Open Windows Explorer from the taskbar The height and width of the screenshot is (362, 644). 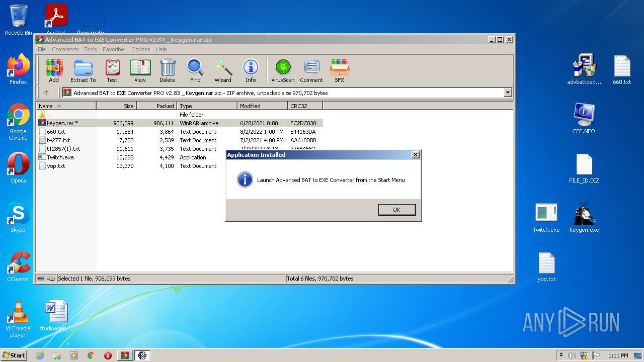point(57,355)
